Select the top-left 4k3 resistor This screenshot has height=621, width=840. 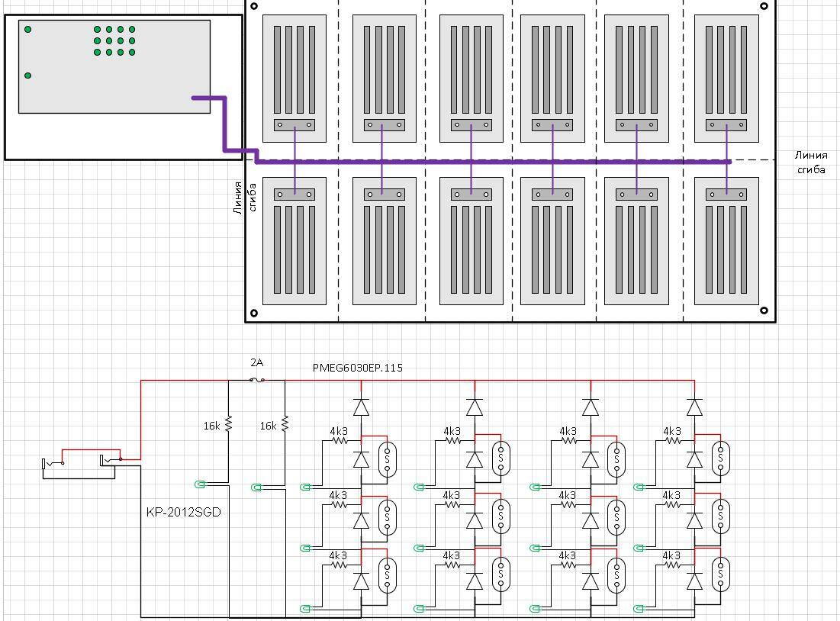[x=338, y=440]
